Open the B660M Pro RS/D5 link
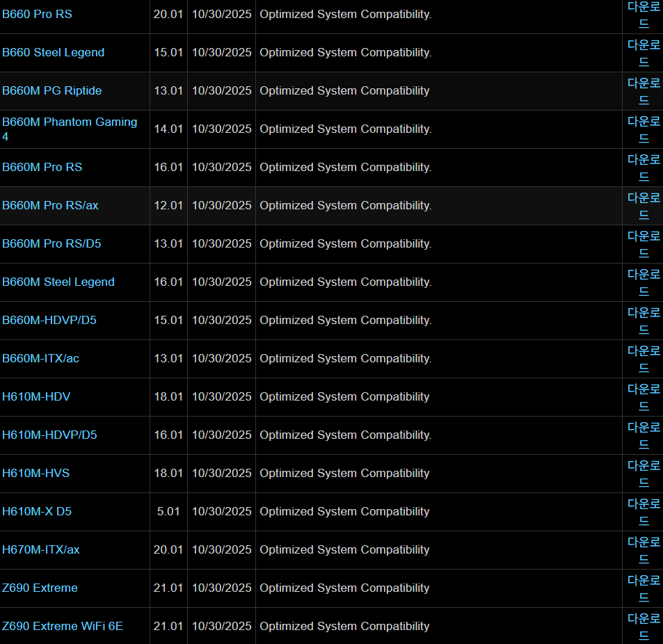 tap(51, 244)
